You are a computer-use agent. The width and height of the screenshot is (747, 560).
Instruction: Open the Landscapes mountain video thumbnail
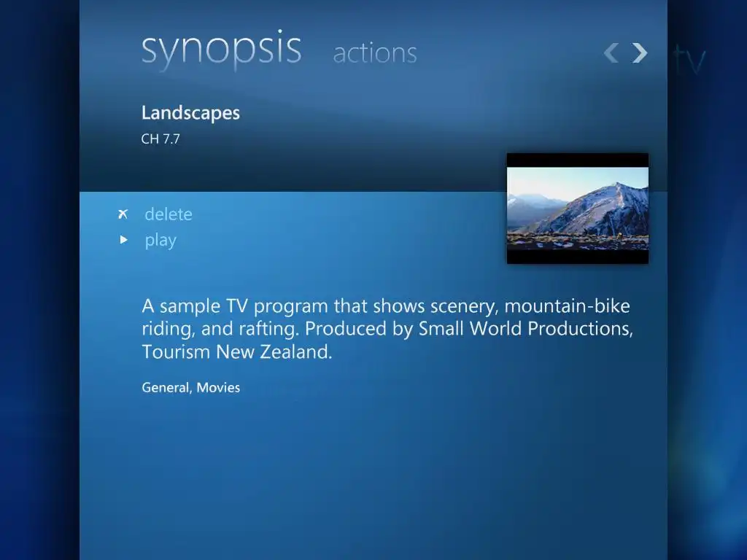pyautogui.click(x=578, y=209)
